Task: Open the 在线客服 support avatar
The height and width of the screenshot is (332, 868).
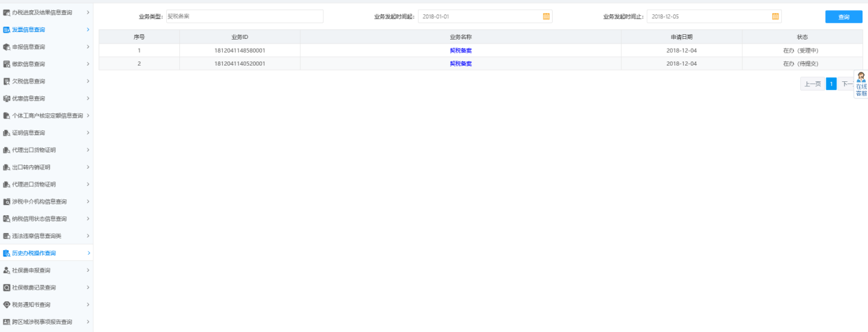Action: coord(860,77)
